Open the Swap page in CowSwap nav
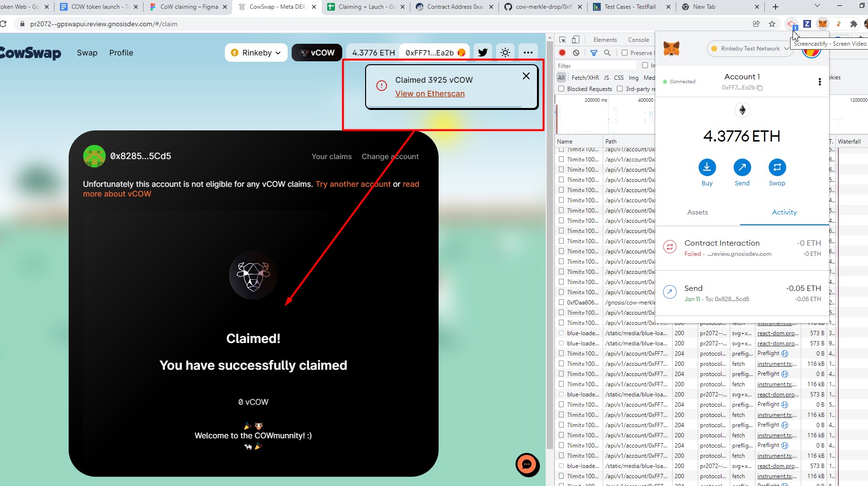The width and height of the screenshot is (868, 486). pos(87,53)
